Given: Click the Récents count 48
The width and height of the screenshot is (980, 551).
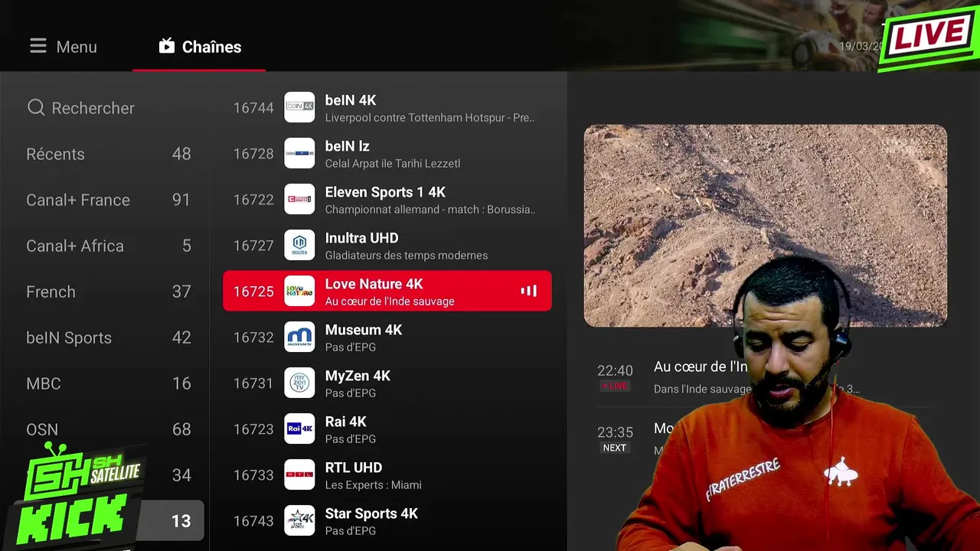Looking at the screenshot, I should click(x=181, y=154).
